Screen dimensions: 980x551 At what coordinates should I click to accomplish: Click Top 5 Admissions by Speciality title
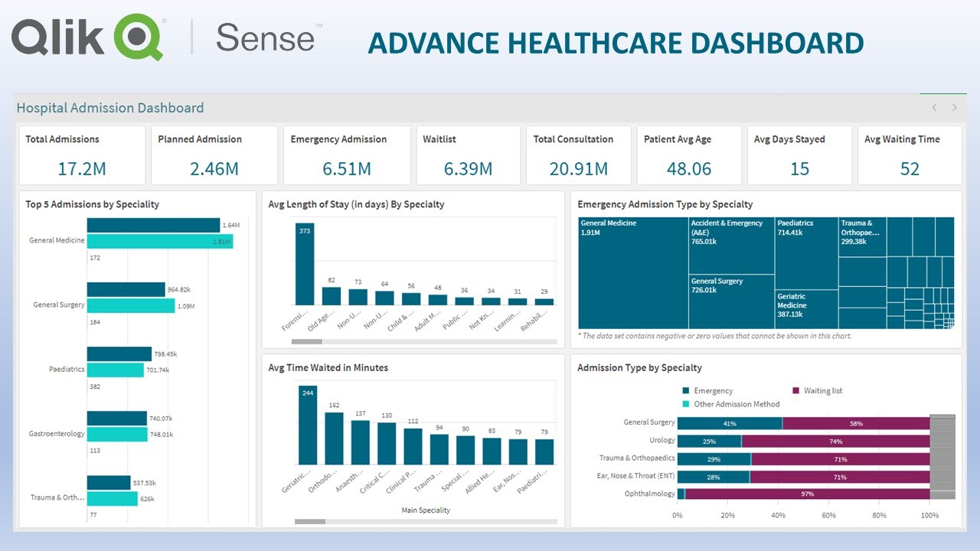pos(93,204)
